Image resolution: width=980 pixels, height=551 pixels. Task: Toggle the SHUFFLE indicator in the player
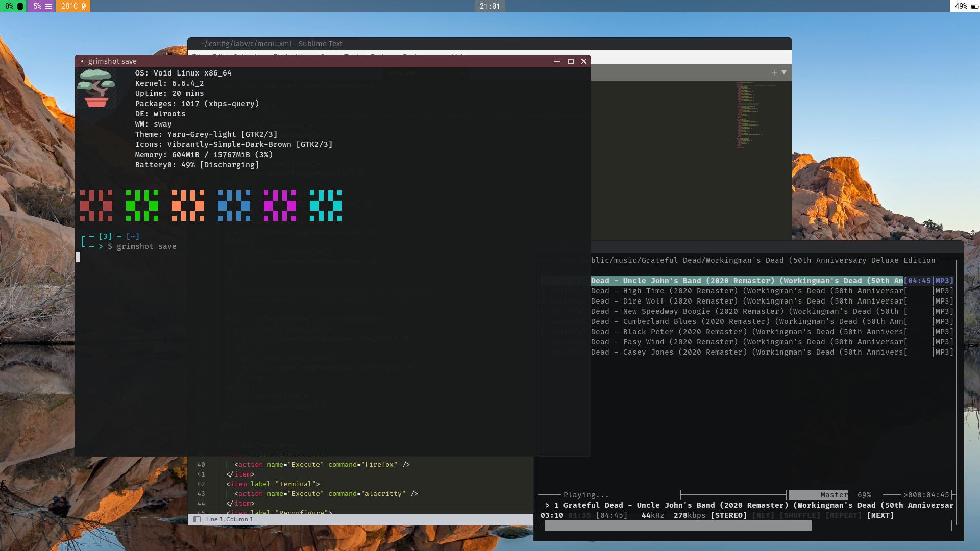click(799, 515)
